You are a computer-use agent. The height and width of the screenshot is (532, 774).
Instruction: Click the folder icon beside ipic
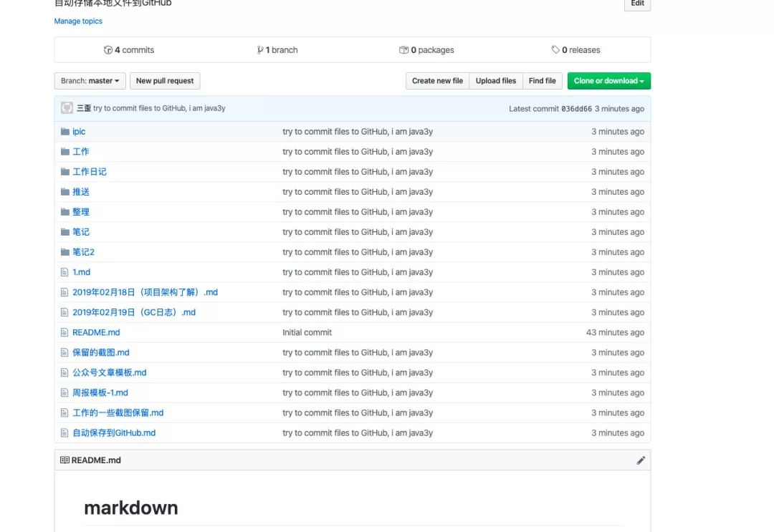coord(64,132)
